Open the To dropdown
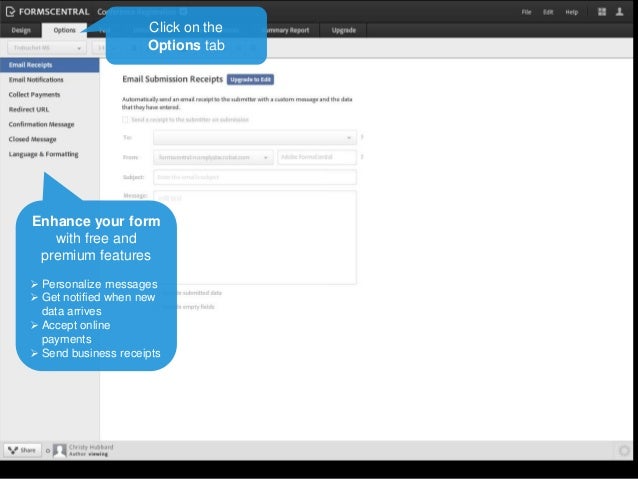 255,138
